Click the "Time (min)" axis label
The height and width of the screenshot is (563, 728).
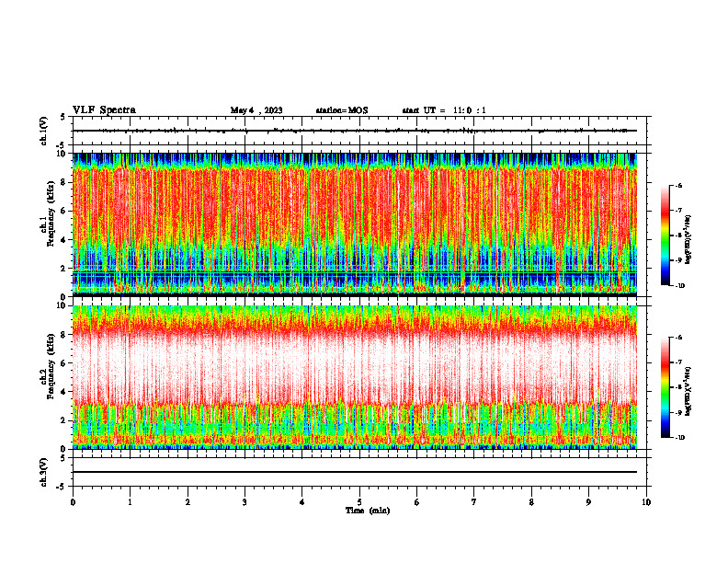pyautogui.click(x=368, y=511)
